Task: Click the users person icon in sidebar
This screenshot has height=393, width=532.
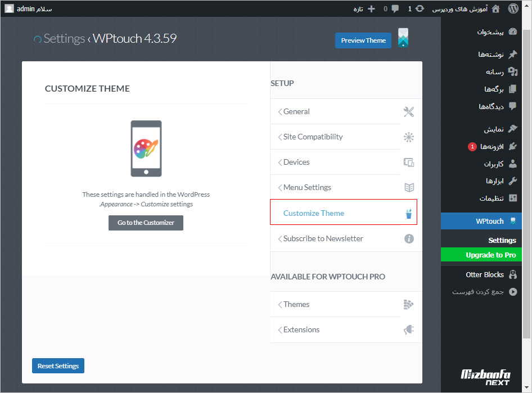Action: [x=513, y=164]
